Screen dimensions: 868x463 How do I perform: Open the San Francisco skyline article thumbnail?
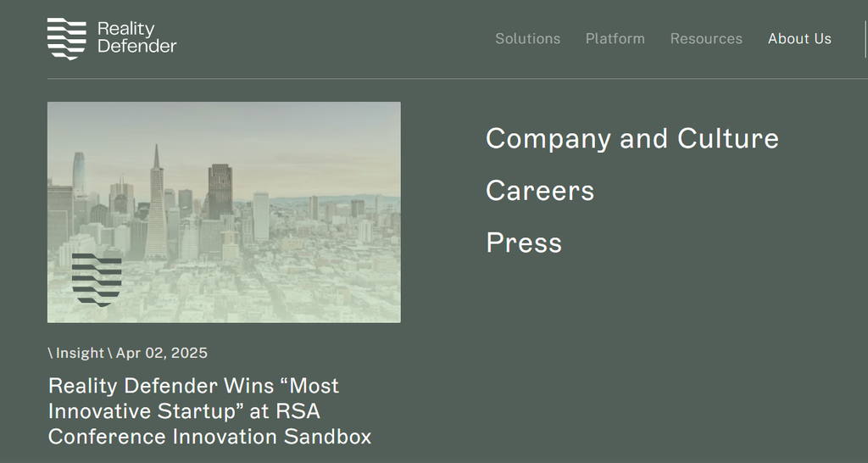click(x=224, y=212)
